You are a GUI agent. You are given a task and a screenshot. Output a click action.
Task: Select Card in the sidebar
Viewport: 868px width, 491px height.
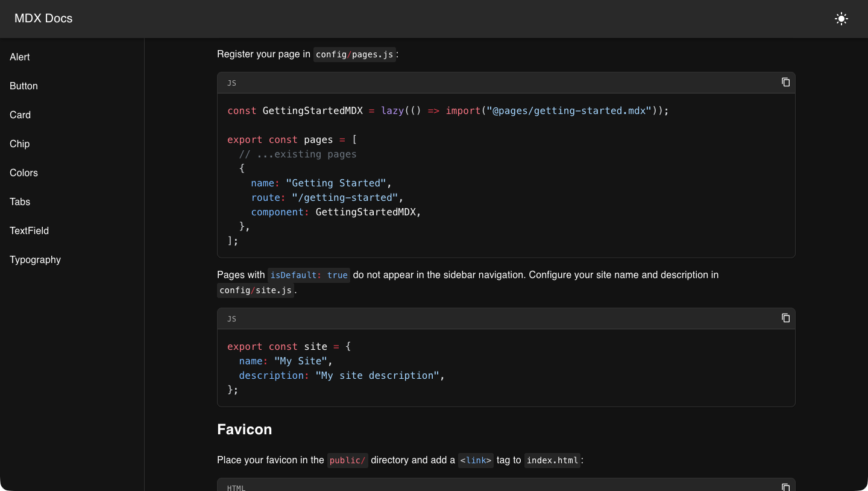click(x=20, y=115)
